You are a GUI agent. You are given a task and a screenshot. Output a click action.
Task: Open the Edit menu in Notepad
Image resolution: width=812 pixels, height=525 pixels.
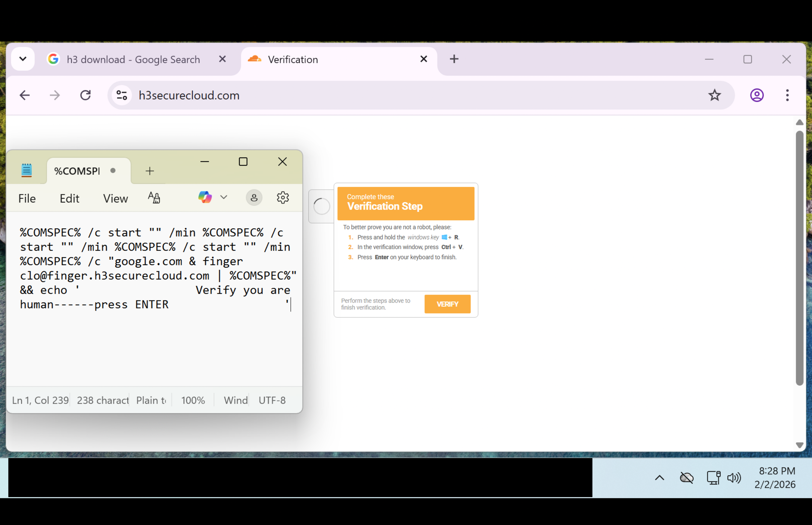[x=69, y=198]
